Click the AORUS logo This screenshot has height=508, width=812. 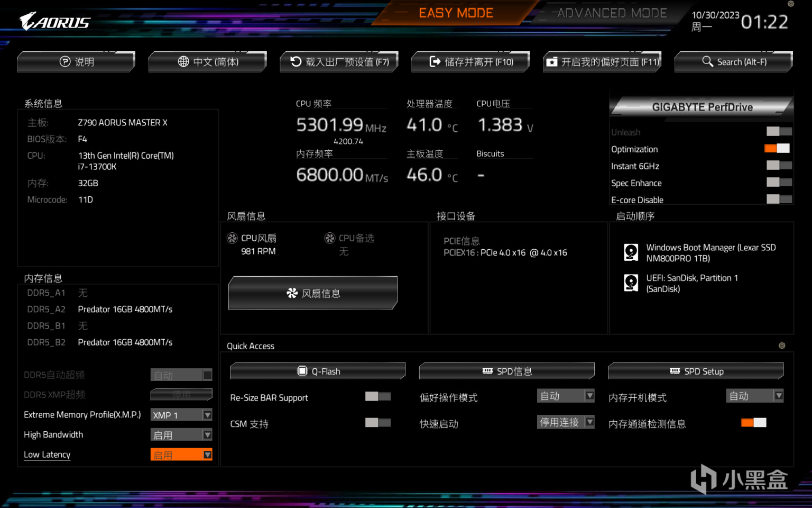(x=55, y=22)
